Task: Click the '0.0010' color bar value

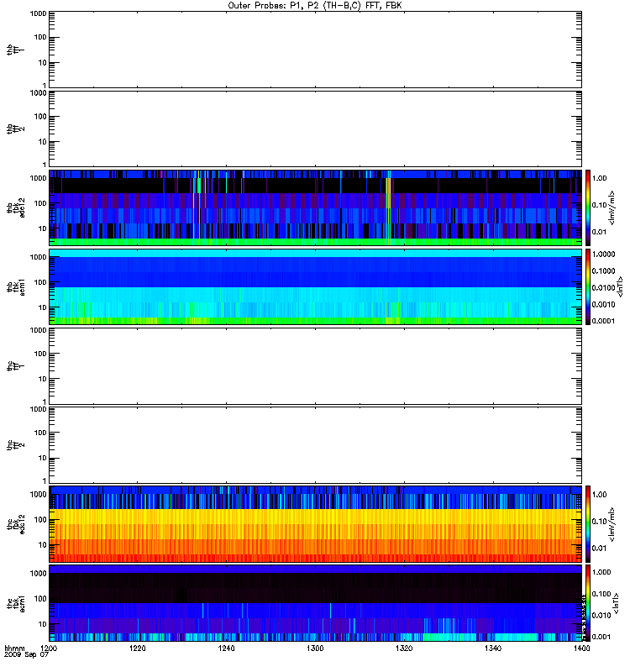Action: pos(603,304)
